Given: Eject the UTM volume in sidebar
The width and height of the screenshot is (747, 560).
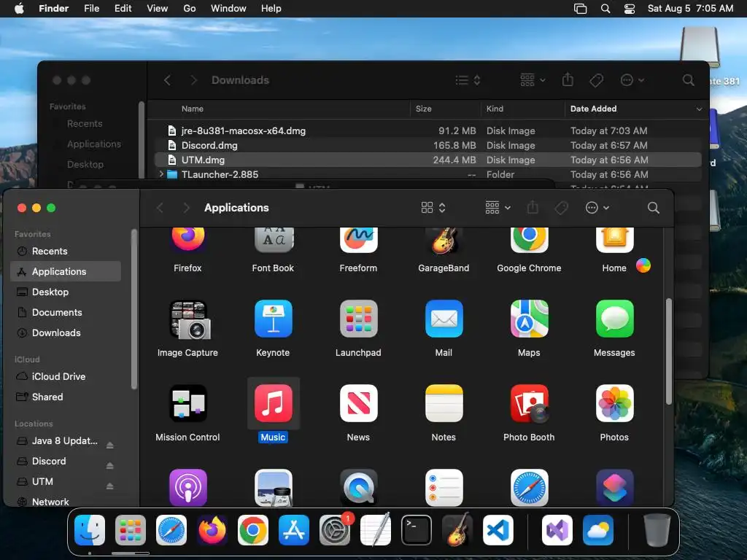Looking at the screenshot, I should [109, 486].
